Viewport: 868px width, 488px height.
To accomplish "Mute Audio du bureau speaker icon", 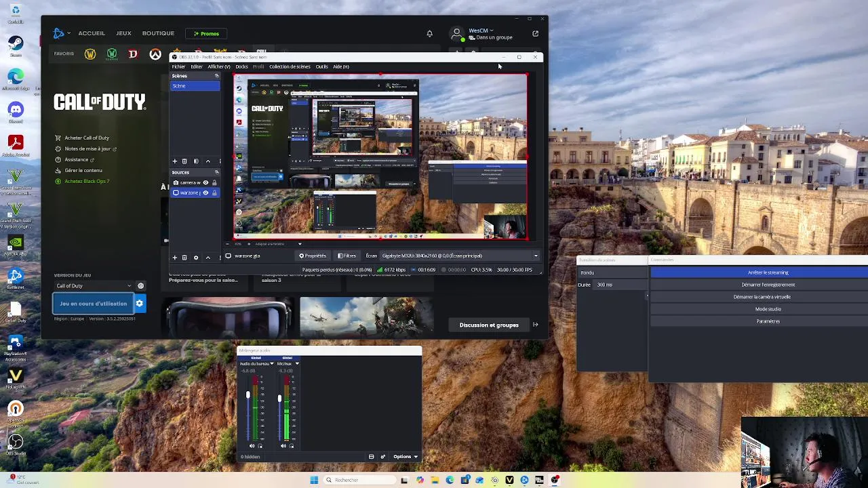I will [x=252, y=446].
